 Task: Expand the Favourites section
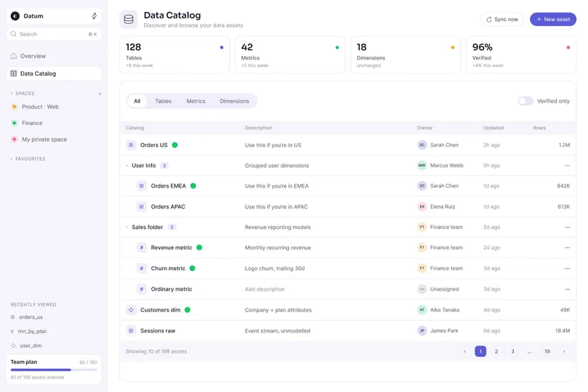(11, 159)
